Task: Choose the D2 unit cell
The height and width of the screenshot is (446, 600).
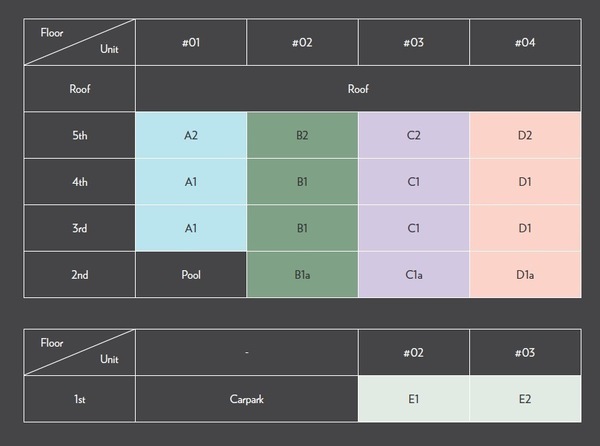Action: [525, 135]
